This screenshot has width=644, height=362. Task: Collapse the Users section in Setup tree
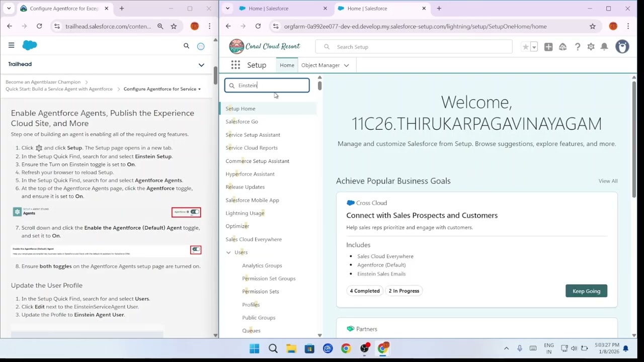coord(228,252)
